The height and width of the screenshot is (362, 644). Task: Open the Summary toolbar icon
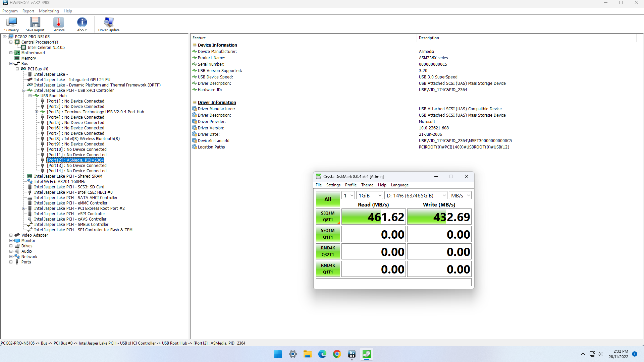coord(11,24)
